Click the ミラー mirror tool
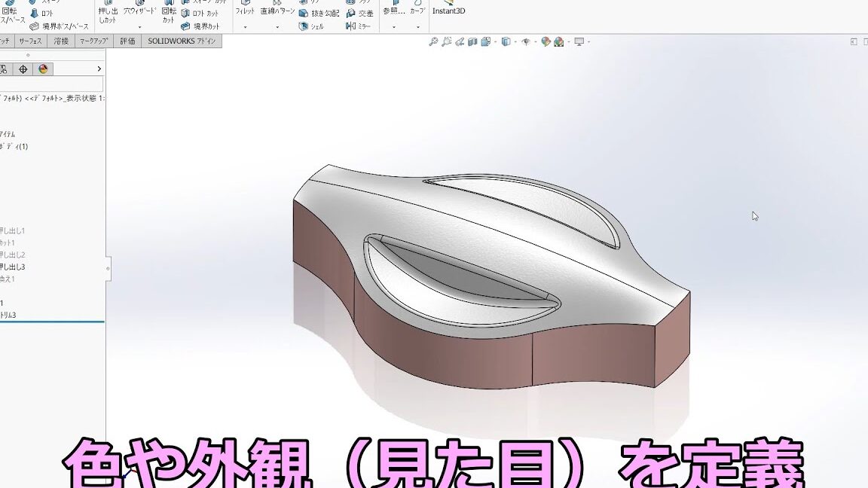Screen dimensions: 868x488 point(358,26)
